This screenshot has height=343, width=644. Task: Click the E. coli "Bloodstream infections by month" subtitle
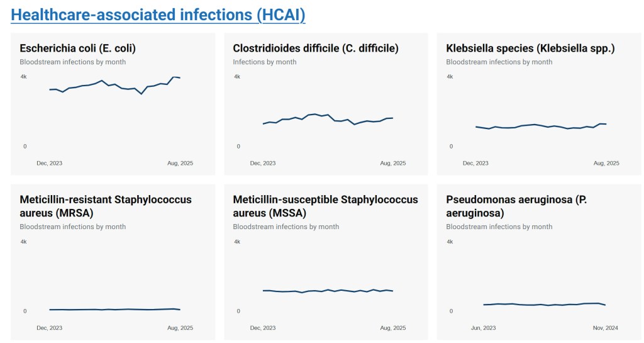point(72,62)
